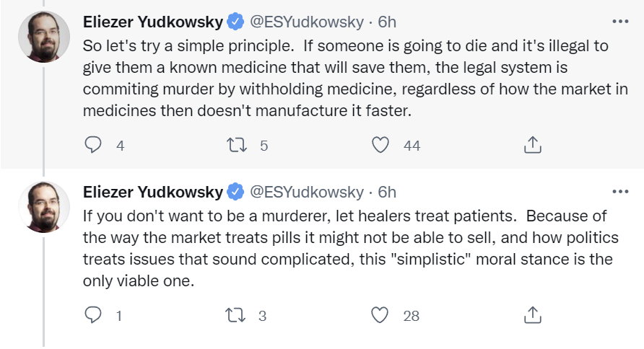Open Eliezer Yudkowsky's name on the first tweet
644x349 pixels.
(153, 22)
